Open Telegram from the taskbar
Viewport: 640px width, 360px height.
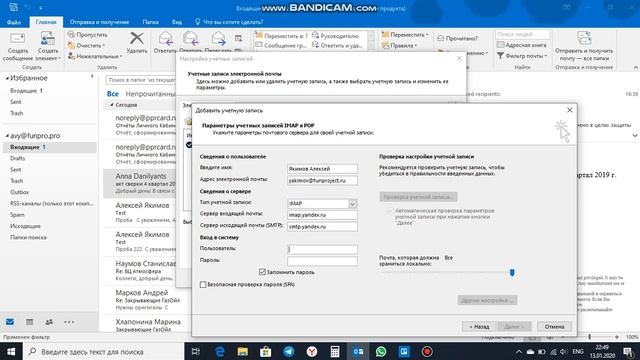pyautogui.click(x=289, y=351)
